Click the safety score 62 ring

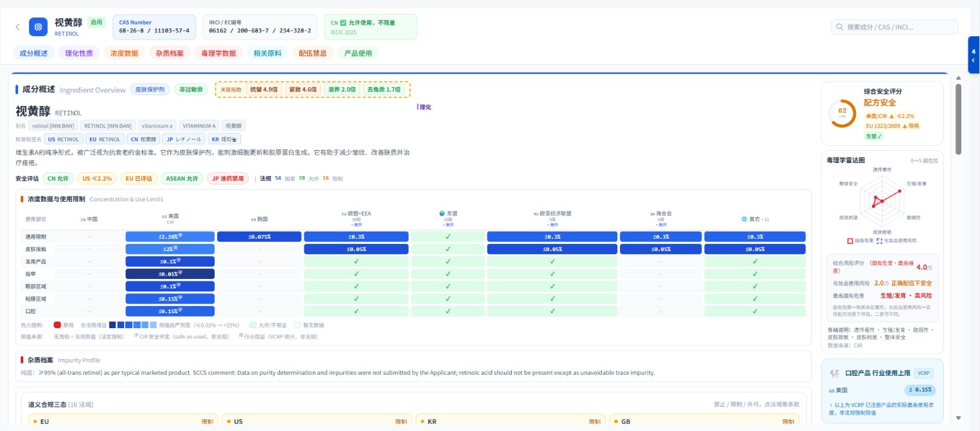pyautogui.click(x=842, y=113)
